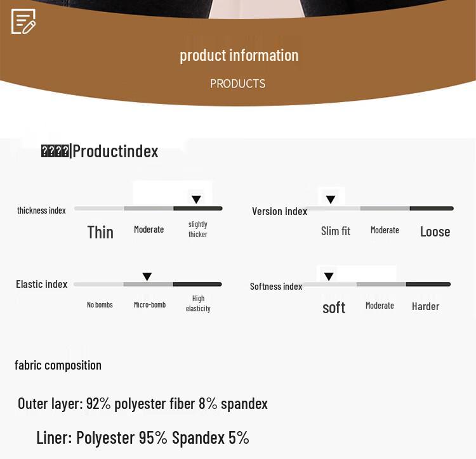Select the 'Loose' version label
This screenshot has width=476, height=459.
point(435,232)
